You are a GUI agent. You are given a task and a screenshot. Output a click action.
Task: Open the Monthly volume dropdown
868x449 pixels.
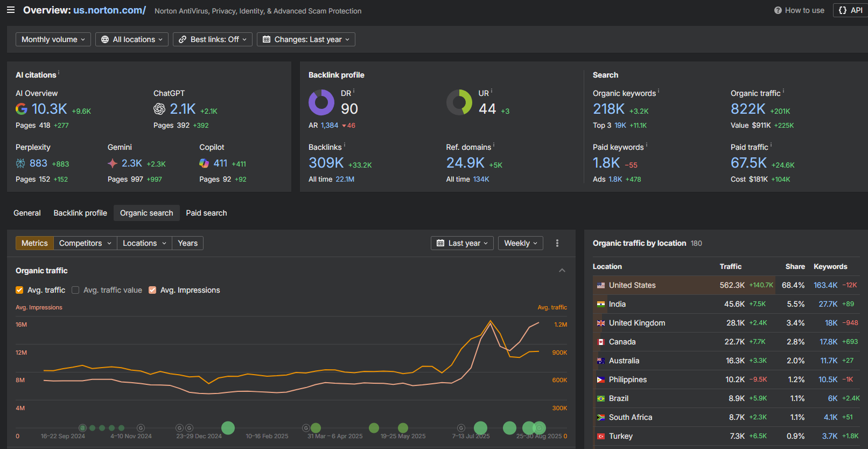pos(53,39)
